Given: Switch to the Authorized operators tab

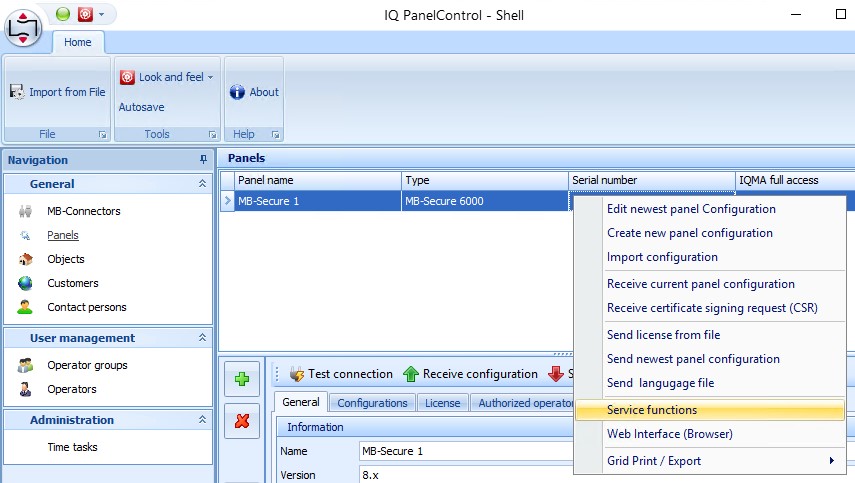Looking at the screenshot, I should 524,403.
